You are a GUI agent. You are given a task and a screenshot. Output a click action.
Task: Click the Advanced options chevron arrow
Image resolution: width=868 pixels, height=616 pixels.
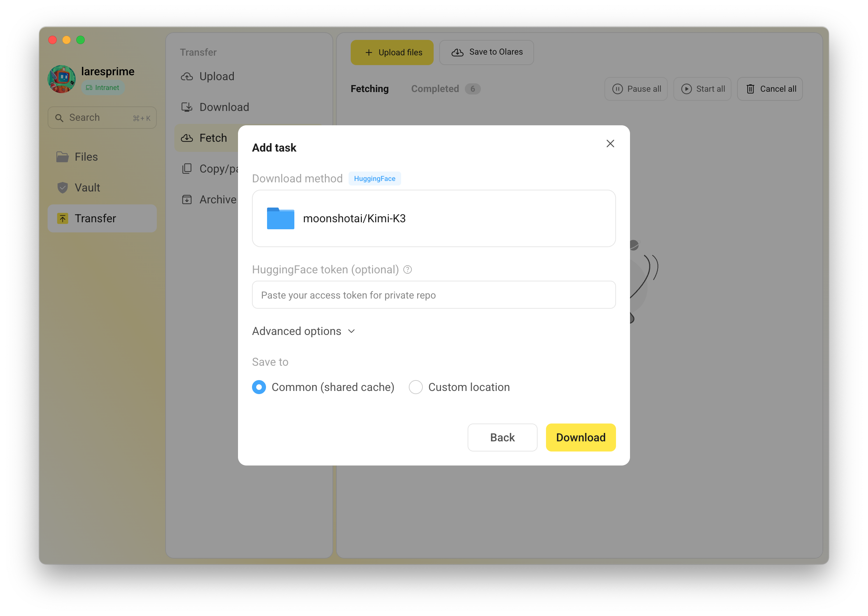click(351, 331)
